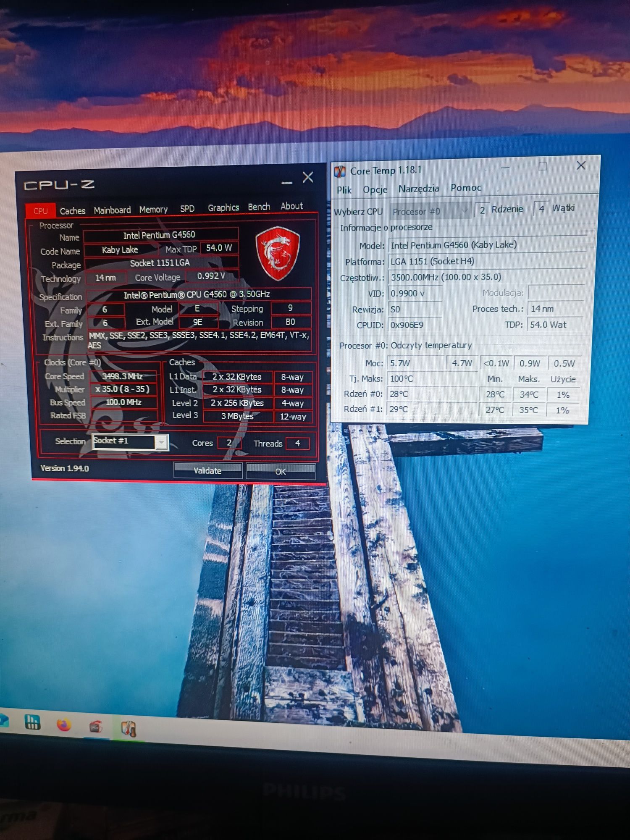This screenshot has width=630, height=840.
Task: Click the Technology value 14 nm in CPU-Z
Action: pyautogui.click(x=105, y=278)
